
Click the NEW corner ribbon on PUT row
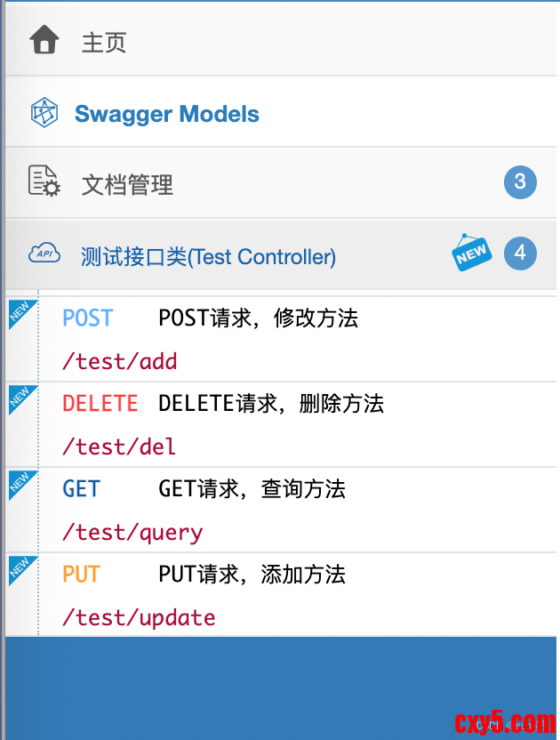tap(21, 569)
